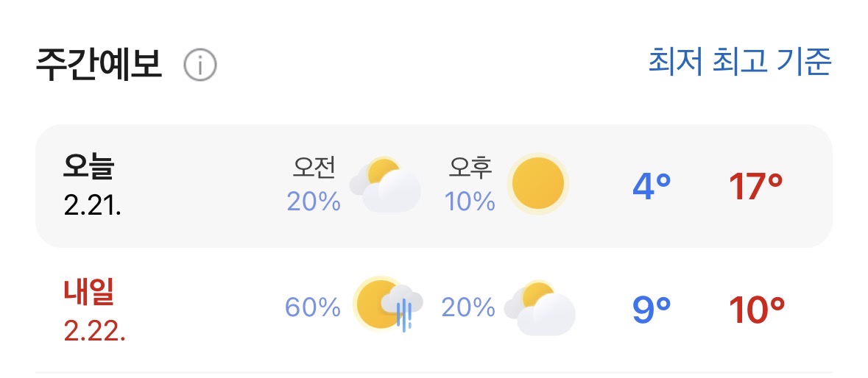Click tomorrow's 60% rain probability
868x378 pixels.
(x=313, y=307)
